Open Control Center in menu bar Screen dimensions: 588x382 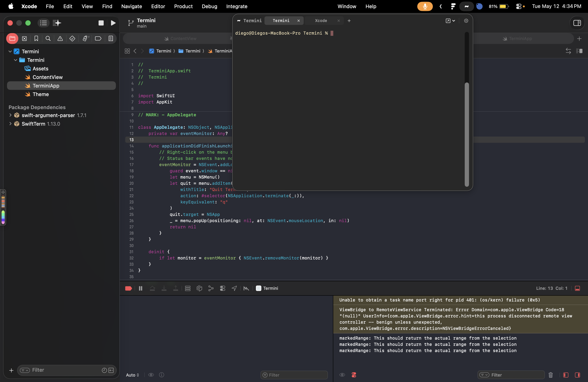[x=519, y=6]
